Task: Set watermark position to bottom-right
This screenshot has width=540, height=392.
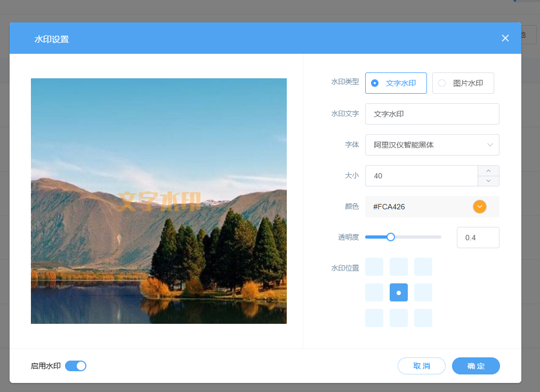Action: [423, 318]
